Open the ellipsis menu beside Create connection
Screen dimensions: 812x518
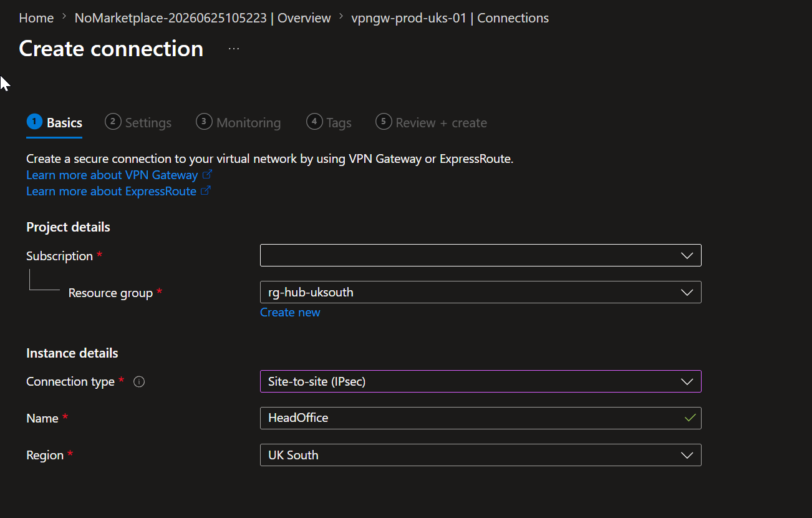click(234, 49)
